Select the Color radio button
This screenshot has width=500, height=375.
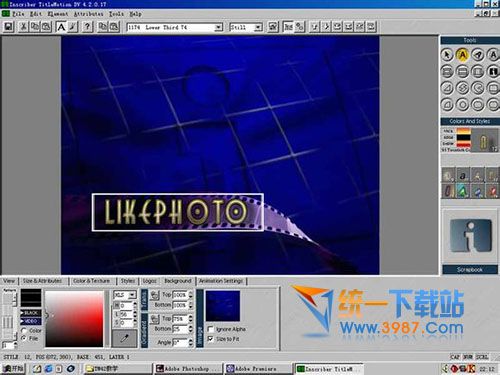24,331
